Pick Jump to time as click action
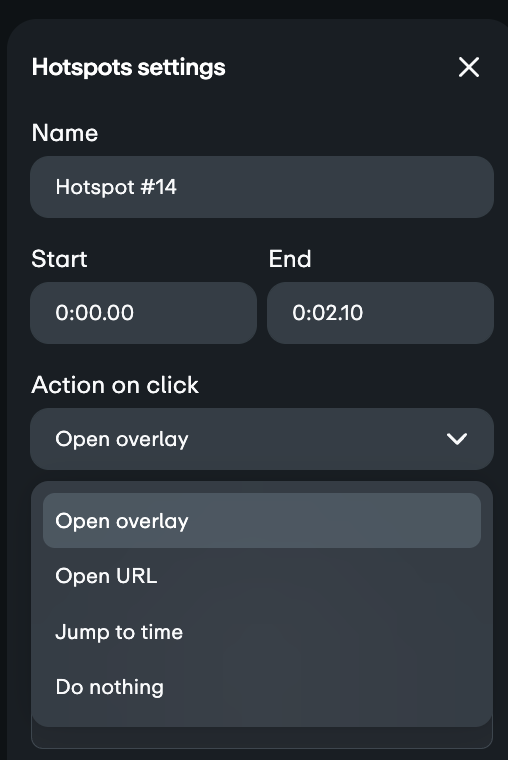This screenshot has width=508, height=760. (262, 632)
